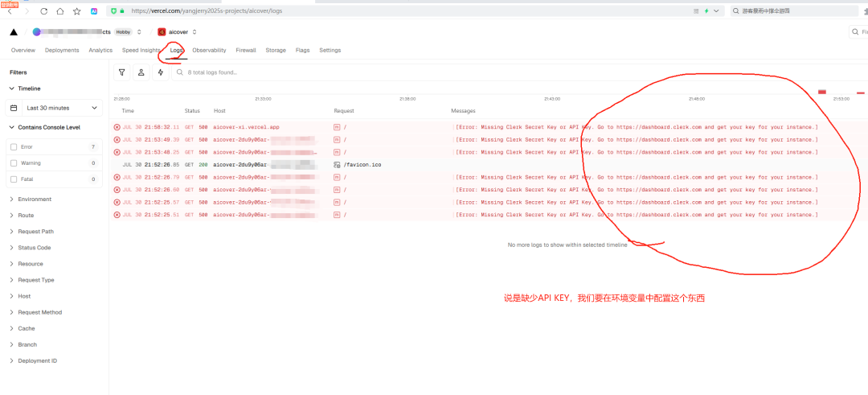Screen dimensions: 868x395
Task: Click the browser reload icon
Action: pyautogui.click(x=43, y=11)
